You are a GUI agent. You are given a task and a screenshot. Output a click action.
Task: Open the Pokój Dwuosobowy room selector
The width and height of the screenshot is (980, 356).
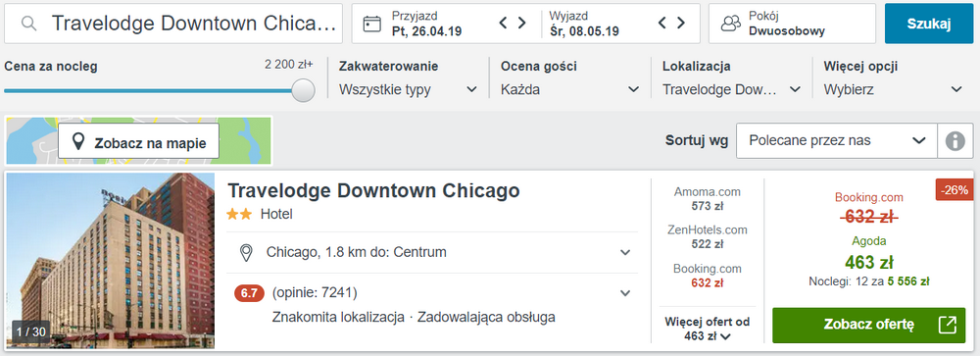coord(792,24)
